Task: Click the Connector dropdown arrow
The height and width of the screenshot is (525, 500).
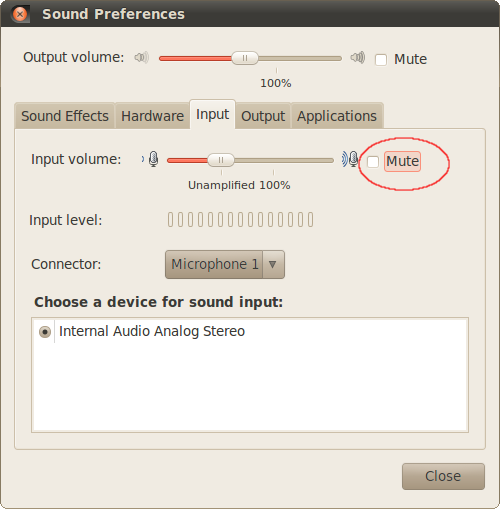Action: point(273,265)
